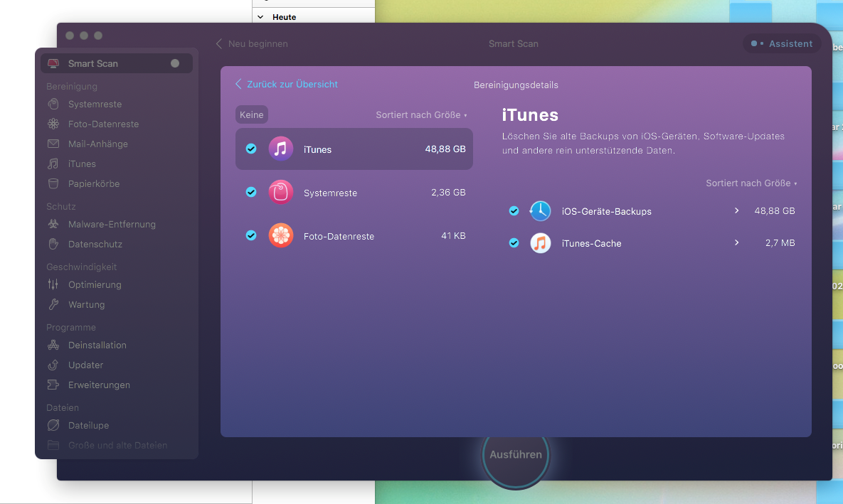Click the Große und alte Dateien folder icon
The width and height of the screenshot is (843, 504).
pyautogui.click(x=53, y=445)
